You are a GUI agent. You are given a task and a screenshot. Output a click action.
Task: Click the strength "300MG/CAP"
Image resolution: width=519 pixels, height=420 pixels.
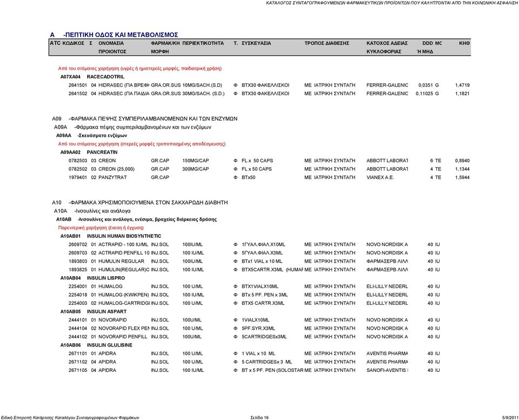pos(196,169)
